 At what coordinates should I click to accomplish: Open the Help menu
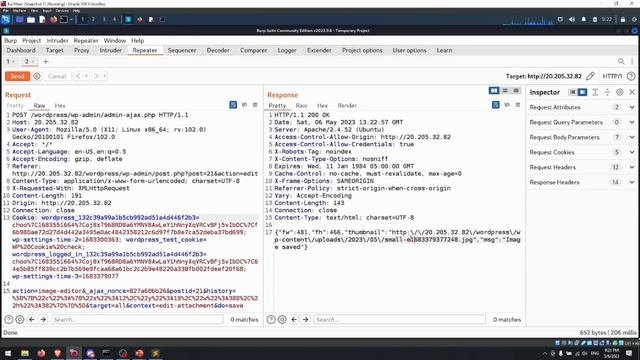tap(138, 40)
